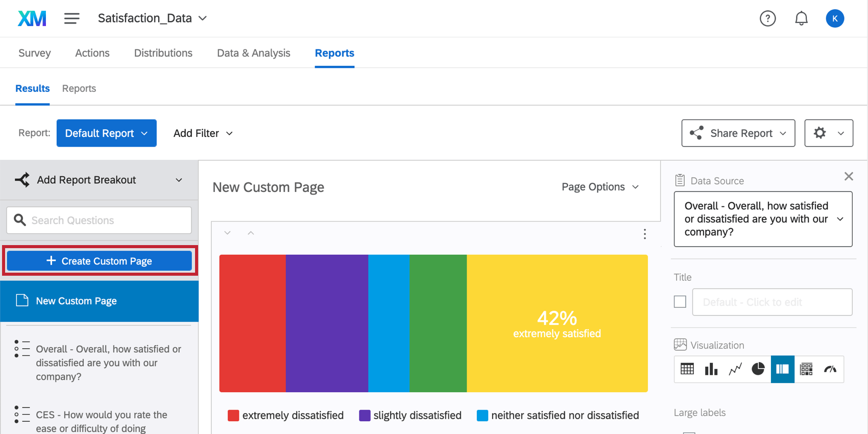Toggle extremely dissatisfied legend swatch
Viewport: 868px width, 434px height.
coord(233,416)
